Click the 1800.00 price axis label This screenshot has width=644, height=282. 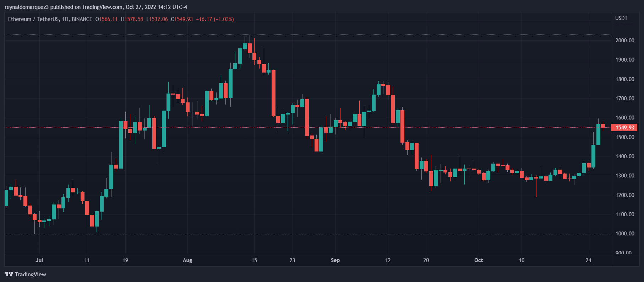click(x=624, y=79)
